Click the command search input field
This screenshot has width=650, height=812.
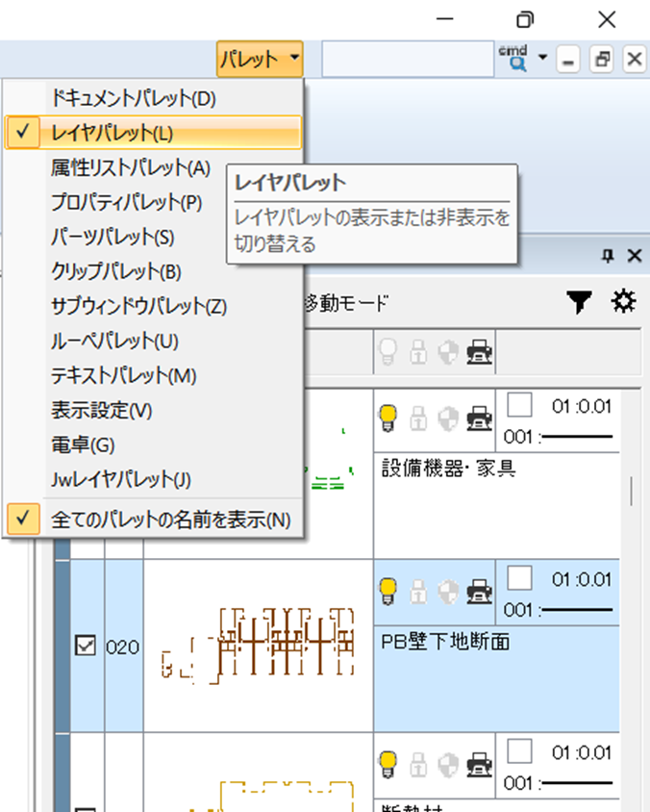[406, 60]
